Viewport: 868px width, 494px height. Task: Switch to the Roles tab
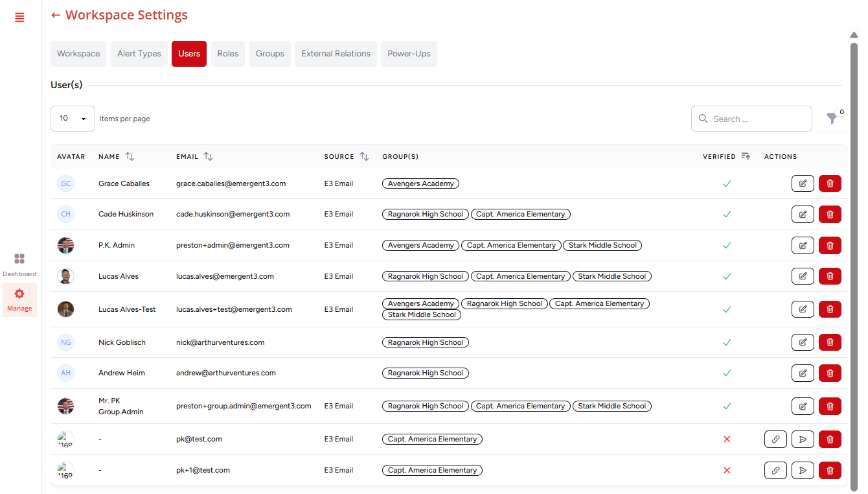tap(228, 54)
